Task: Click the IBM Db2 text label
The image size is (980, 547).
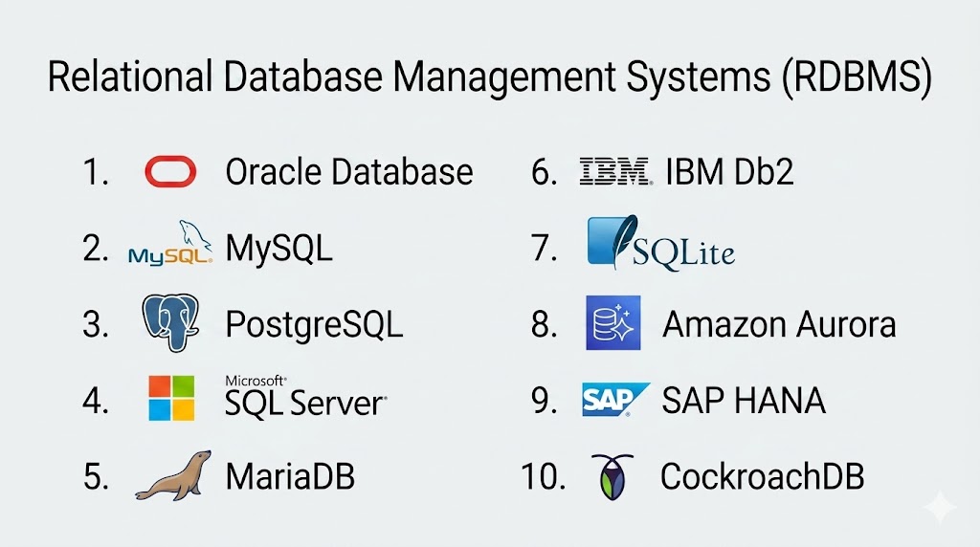Action: (729, 172)
